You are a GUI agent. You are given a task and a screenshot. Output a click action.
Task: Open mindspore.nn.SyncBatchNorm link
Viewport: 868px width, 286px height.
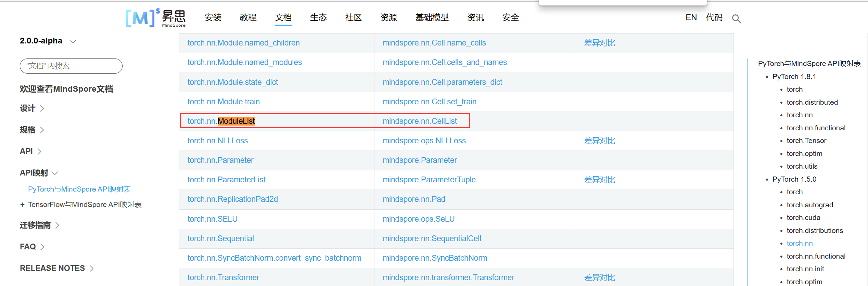point(435,258)
